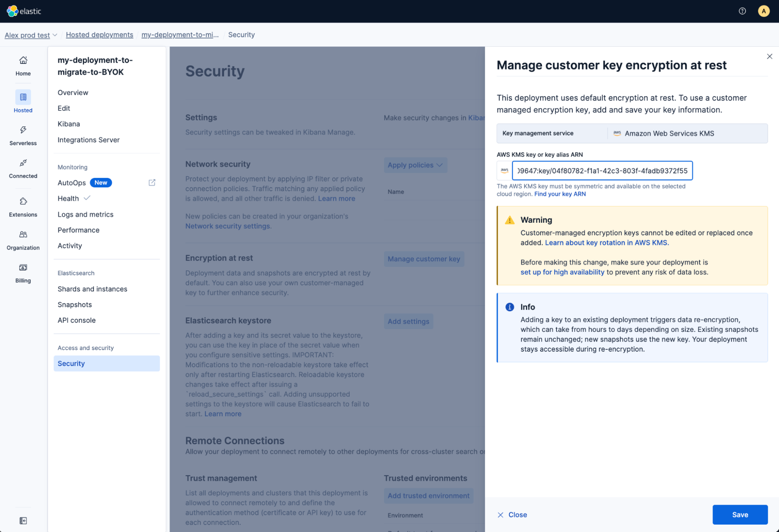Open Organization from the sidebar
Image resolution: width=779 pixels, height=532 pixels.
tap(23, 240)
